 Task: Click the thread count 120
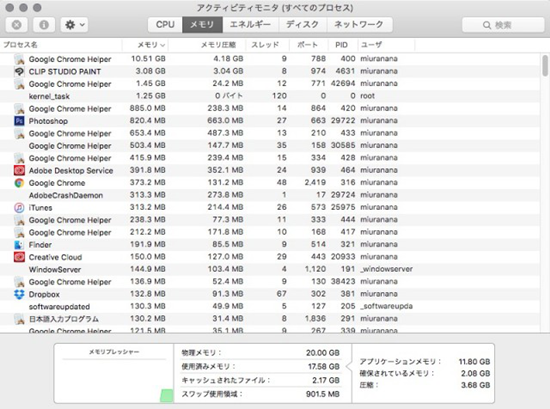pyautogui.click(x=280, y=96)
